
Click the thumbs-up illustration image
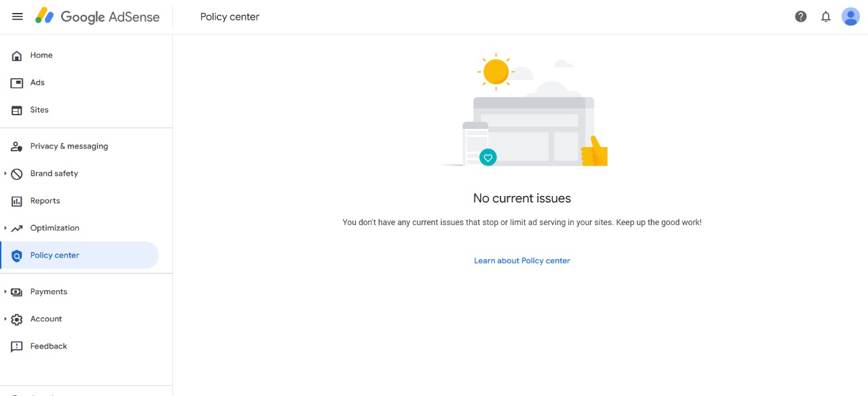595,151
